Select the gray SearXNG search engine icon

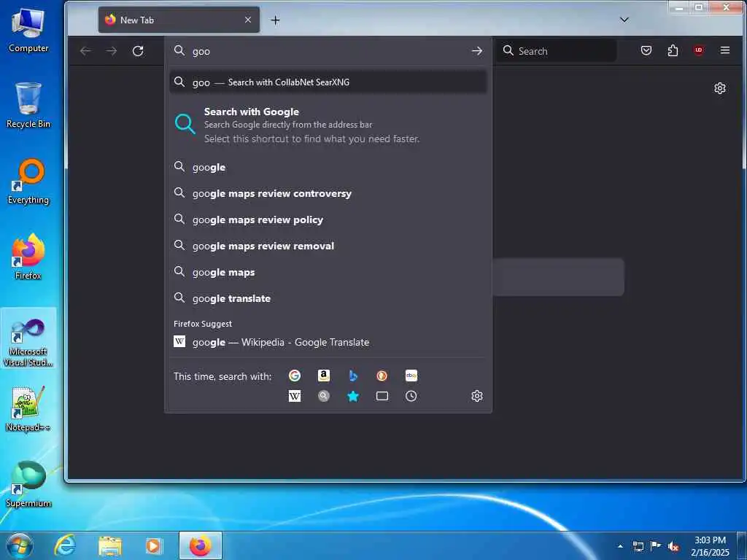click(323, 396)
